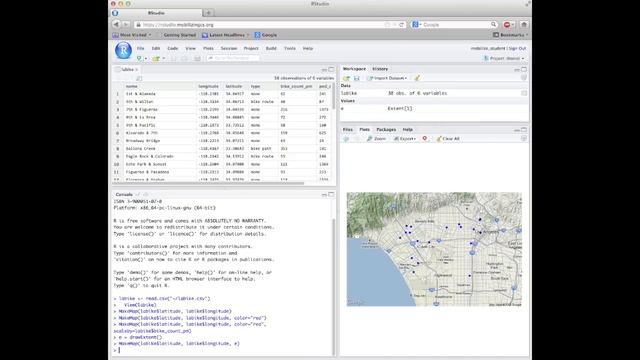Viewport: 640px width, 360px height.
Task: Click the Sign Out link
Action: pos(517,48)
